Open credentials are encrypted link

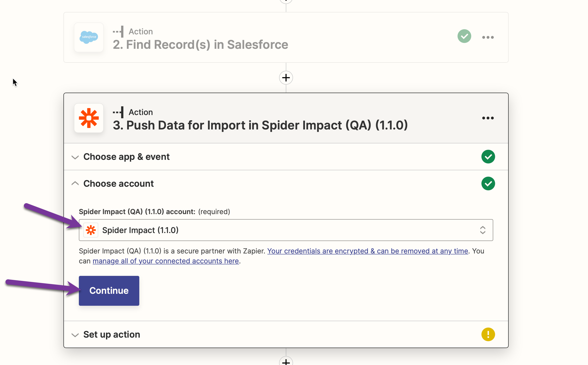[368, 251]
